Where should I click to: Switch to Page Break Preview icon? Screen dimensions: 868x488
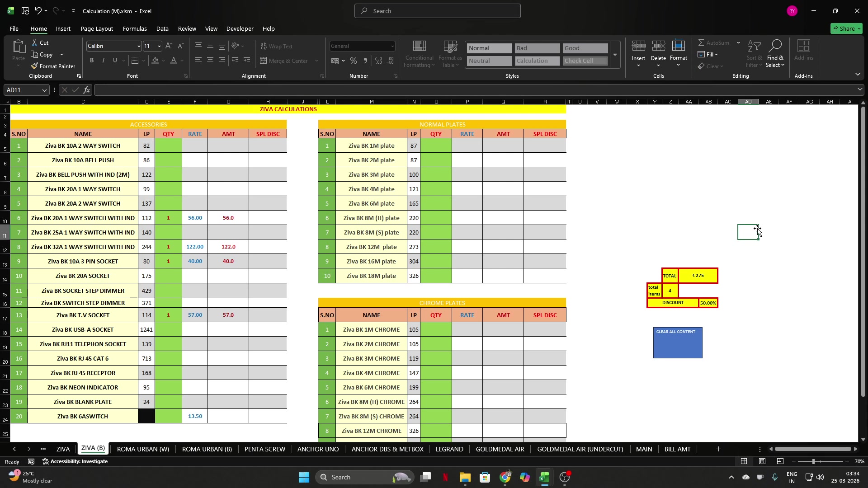click(780, 461)
